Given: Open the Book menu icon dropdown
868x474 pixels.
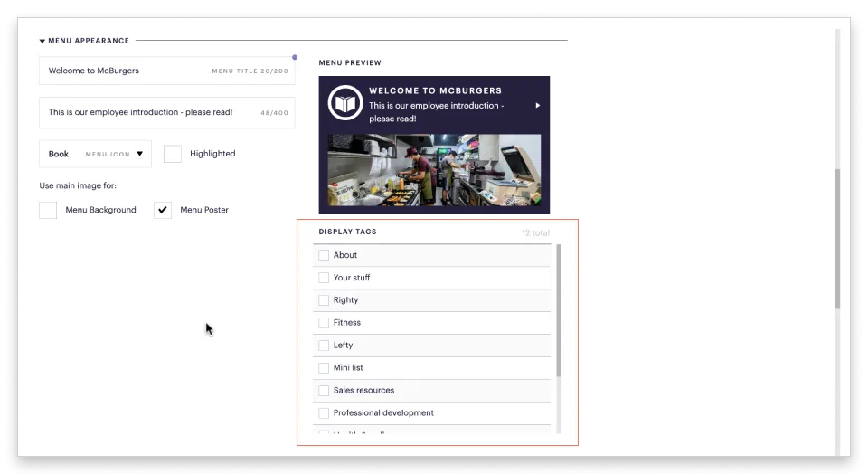Looking at the screenshot, I should coord(95,154).
